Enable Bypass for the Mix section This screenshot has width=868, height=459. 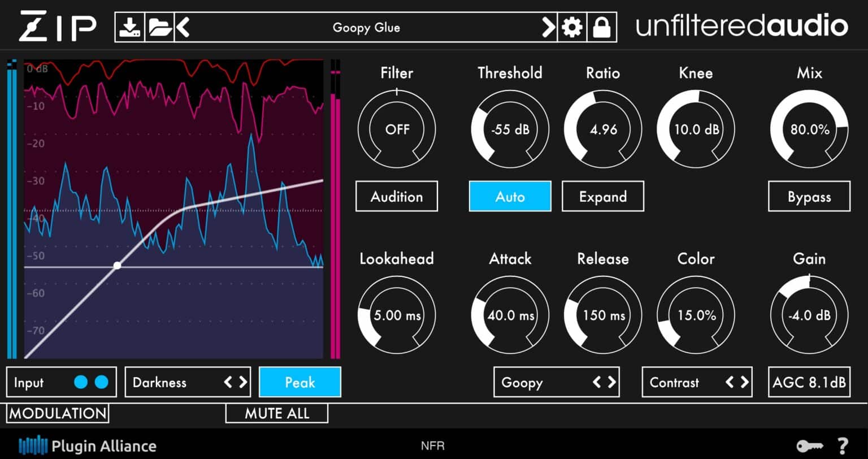(809, 196)
